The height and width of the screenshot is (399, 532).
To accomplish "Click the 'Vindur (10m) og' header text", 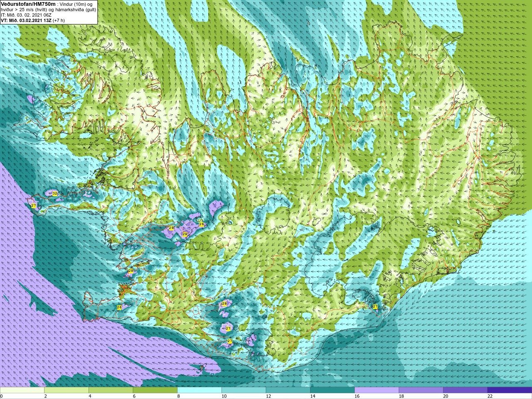I will (x=76, y=4).
